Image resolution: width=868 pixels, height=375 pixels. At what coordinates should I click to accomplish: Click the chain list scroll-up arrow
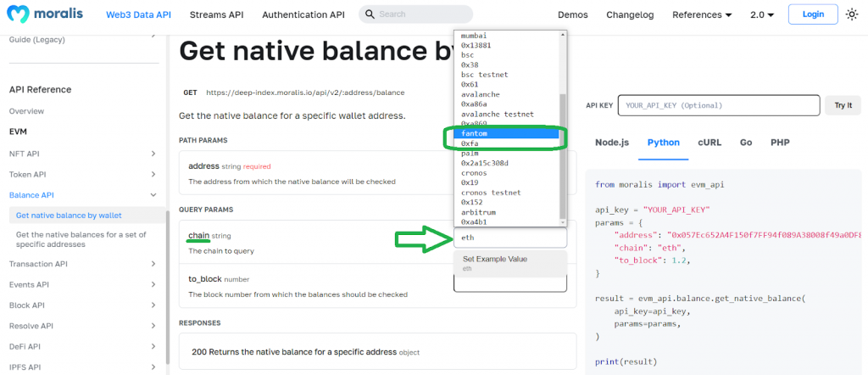pos(563,34)
